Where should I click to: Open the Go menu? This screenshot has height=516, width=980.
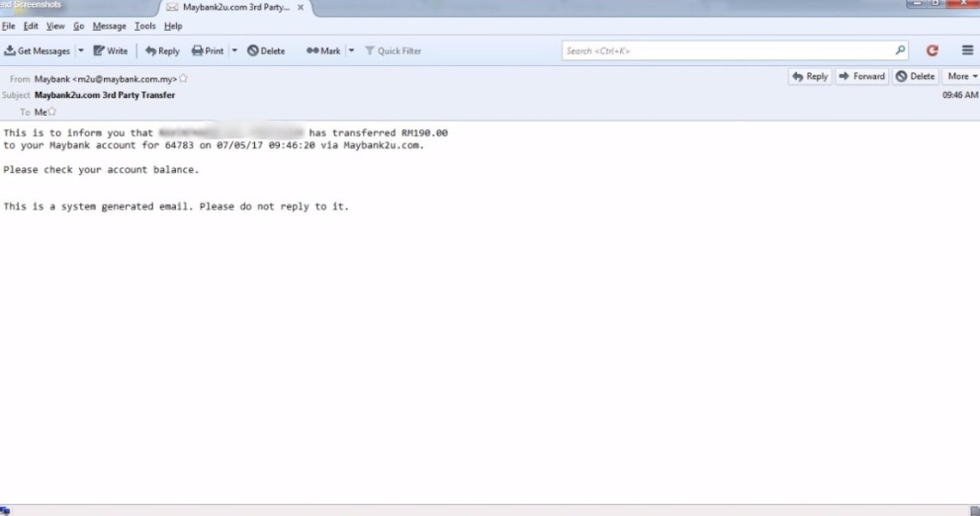click(79, 27)
